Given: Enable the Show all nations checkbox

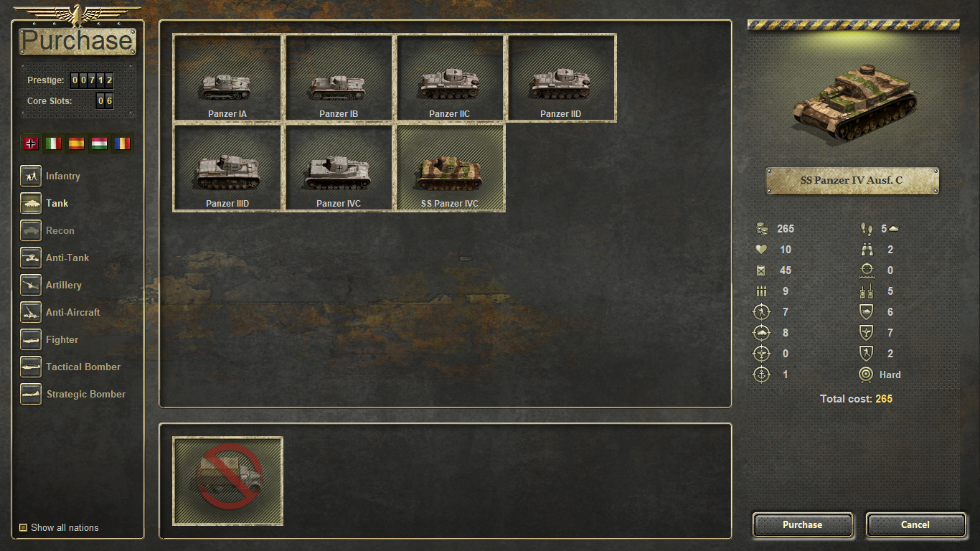Looking at the screenshot, I should [x=24, y=527].
